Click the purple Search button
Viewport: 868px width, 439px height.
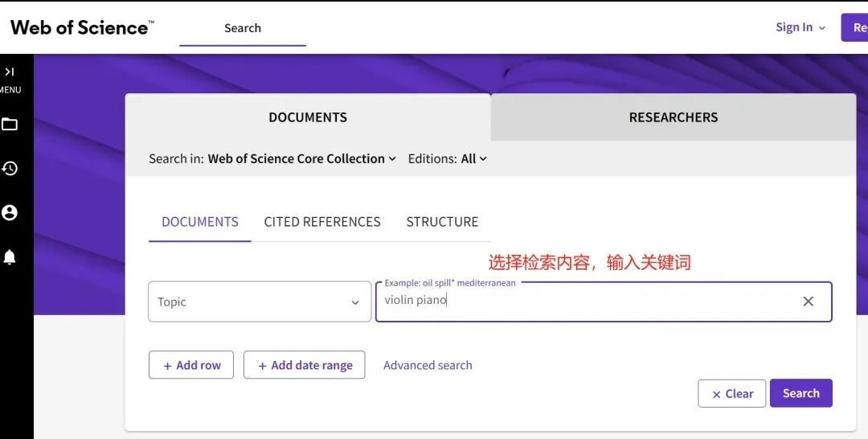click(801, 393)
